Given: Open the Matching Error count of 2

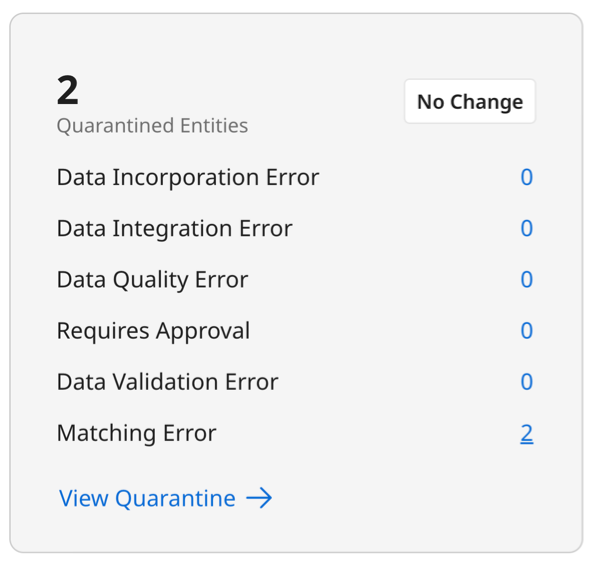Looking at the screenshot, I should click(x=526, y=433).
